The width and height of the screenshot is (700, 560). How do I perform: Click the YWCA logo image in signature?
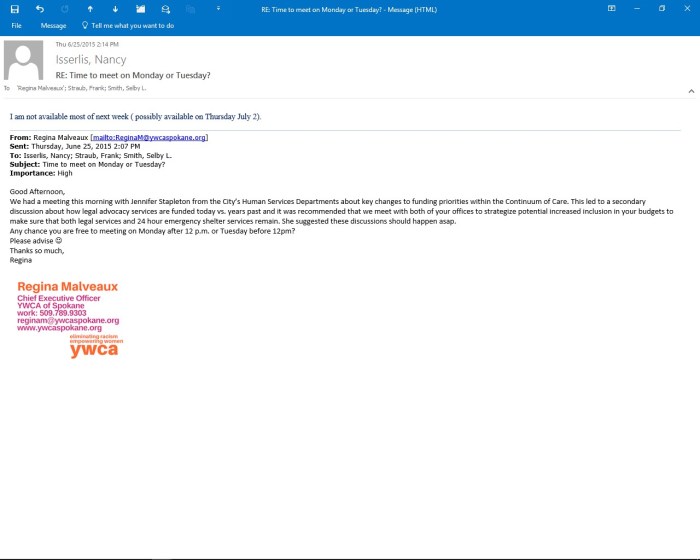pyautogui.click(x=95, y=346)
